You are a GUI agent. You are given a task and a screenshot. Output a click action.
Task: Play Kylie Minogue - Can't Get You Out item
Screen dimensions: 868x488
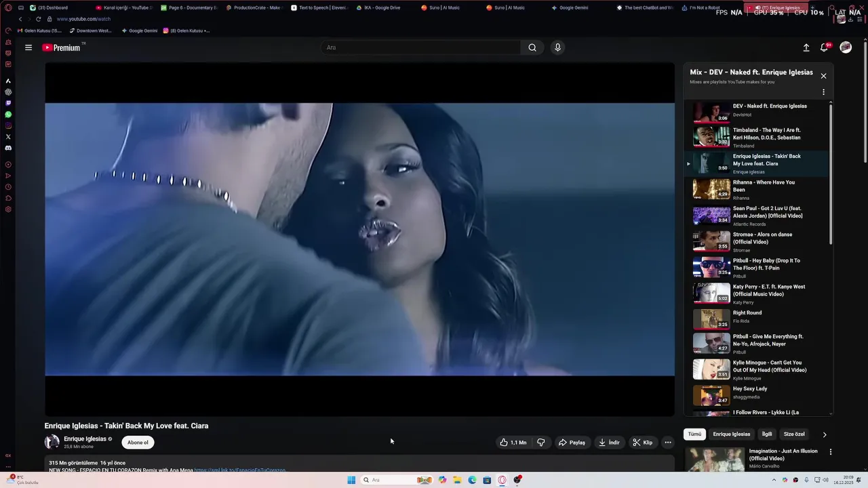(x=755, y=370)
